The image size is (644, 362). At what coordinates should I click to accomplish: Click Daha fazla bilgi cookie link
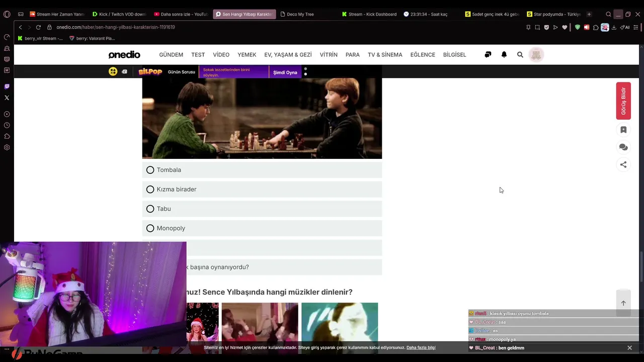[421, 347]
